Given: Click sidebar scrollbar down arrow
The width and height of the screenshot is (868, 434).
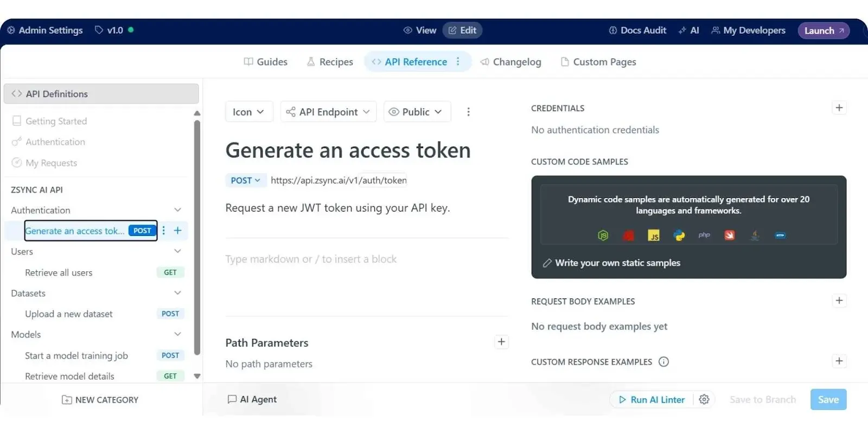Looking at the screenshot, I should click(197, 376).
